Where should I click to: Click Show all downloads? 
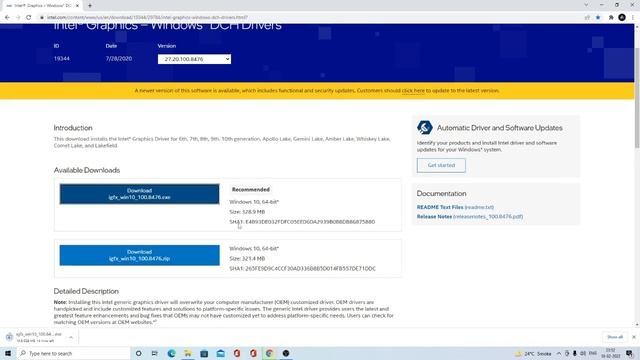tap(615, 337)
